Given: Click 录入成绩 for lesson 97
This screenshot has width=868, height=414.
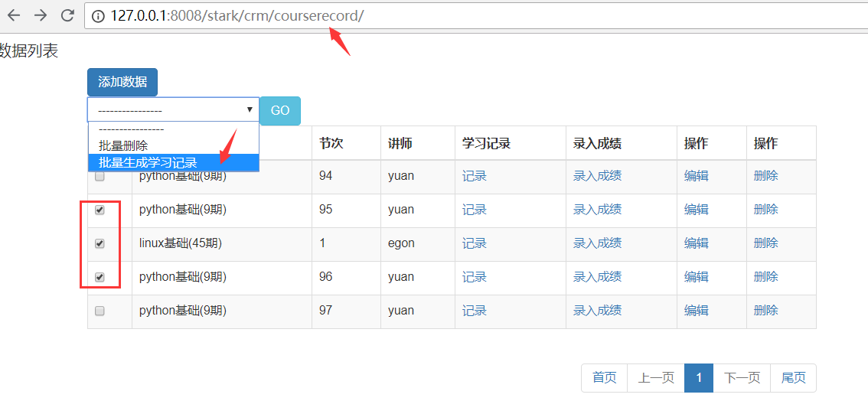Looking at the screenshot, I should (597, 311).
